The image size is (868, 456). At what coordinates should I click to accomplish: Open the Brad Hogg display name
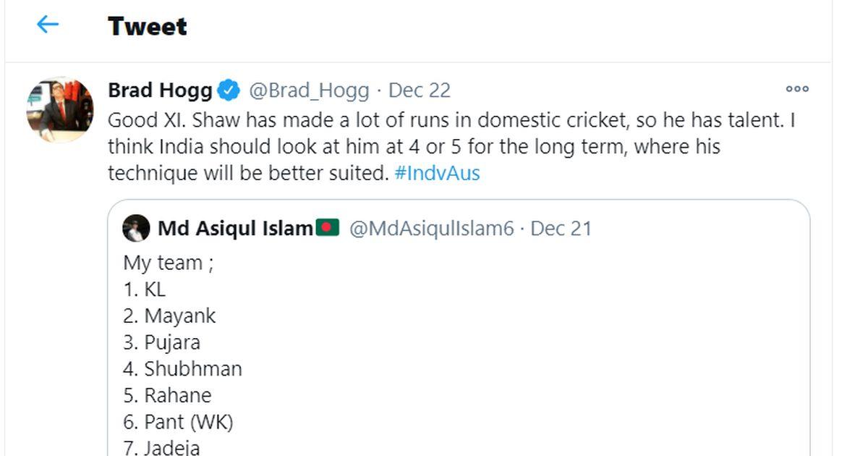pos(160,90)
